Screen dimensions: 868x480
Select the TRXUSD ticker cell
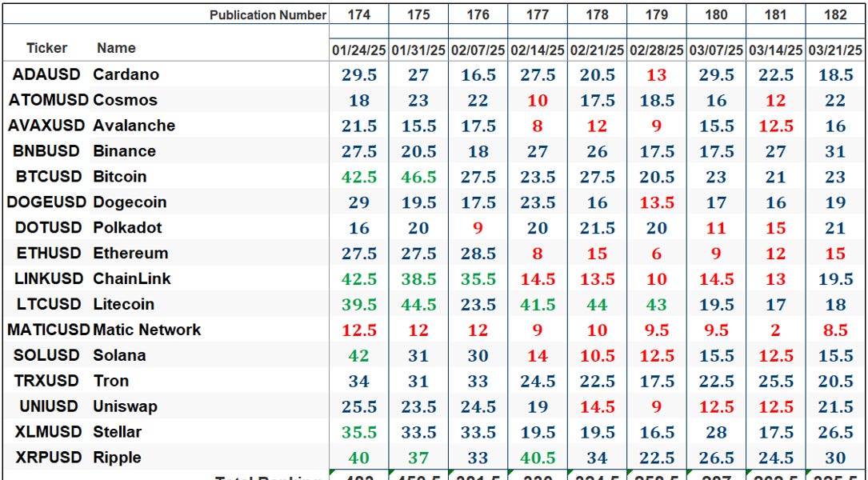[x=46, y=381]
